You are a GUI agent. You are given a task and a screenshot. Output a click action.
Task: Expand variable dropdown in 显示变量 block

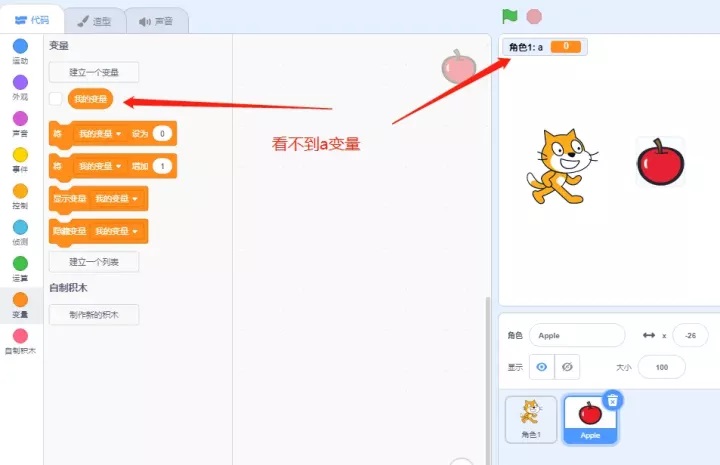[x=116, y=199]
